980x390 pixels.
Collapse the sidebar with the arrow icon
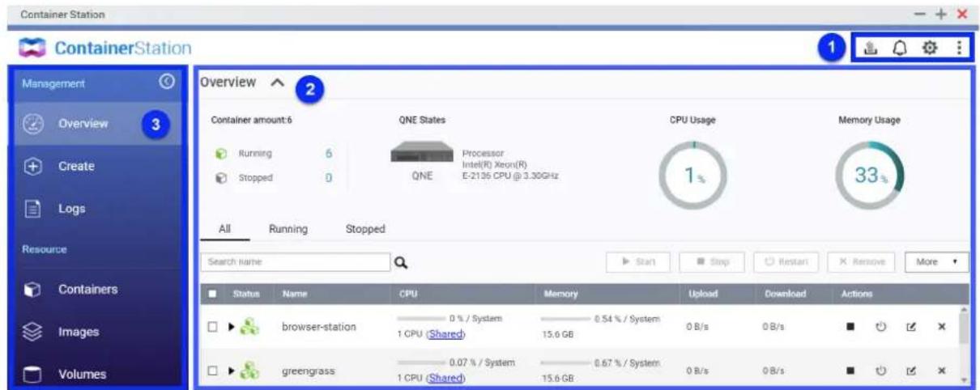click(x=167, y=82)
